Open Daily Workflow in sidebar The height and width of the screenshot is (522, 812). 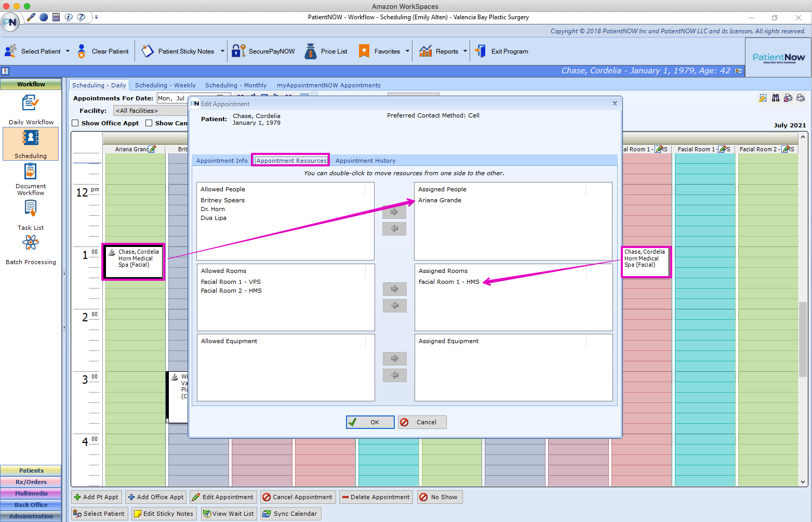[31, 110]
